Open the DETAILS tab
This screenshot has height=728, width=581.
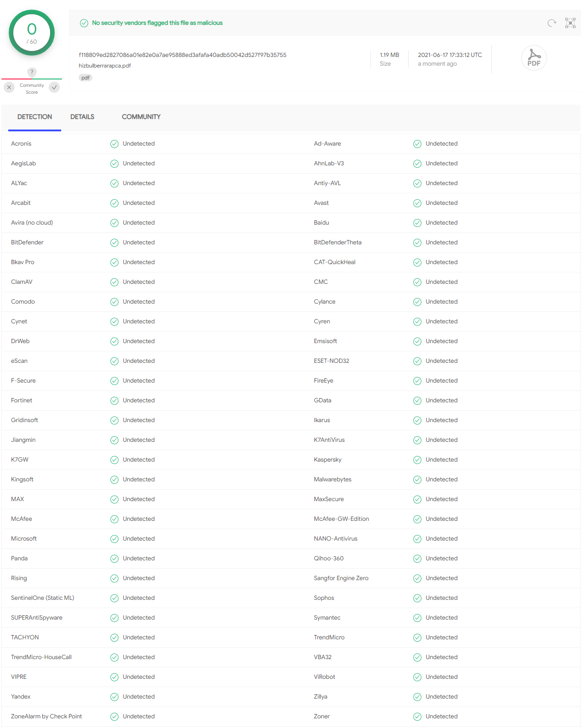click(82, 117)
